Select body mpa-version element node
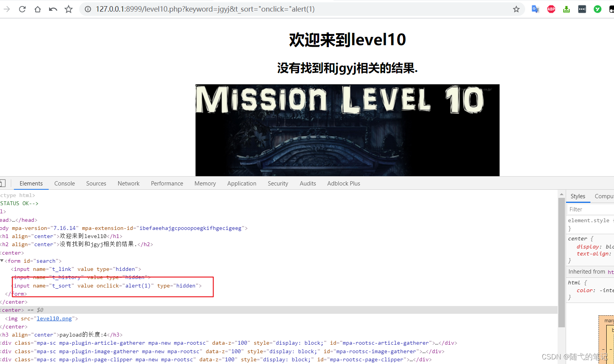The image size is (614, 364). click(124, 228)
